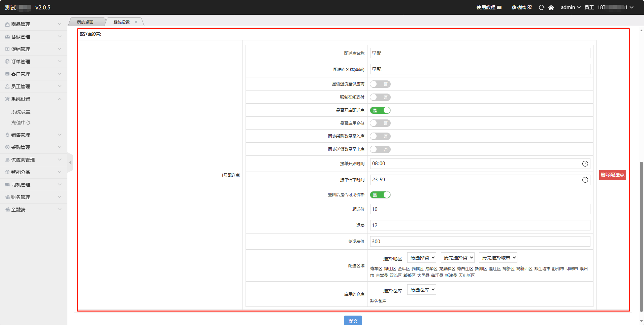
Task: Open the 请选仓库 warehouse dropdown
Action: [x=421, y=290]
